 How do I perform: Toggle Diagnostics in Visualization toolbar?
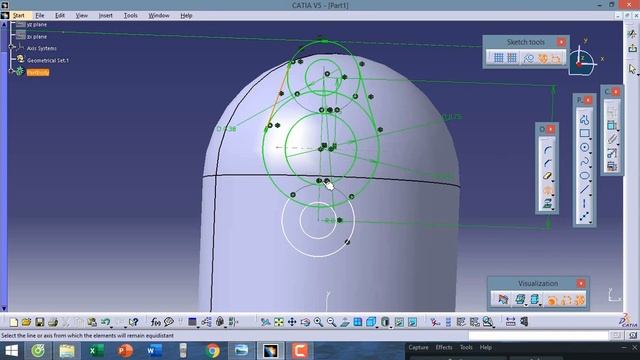point(552,300)
